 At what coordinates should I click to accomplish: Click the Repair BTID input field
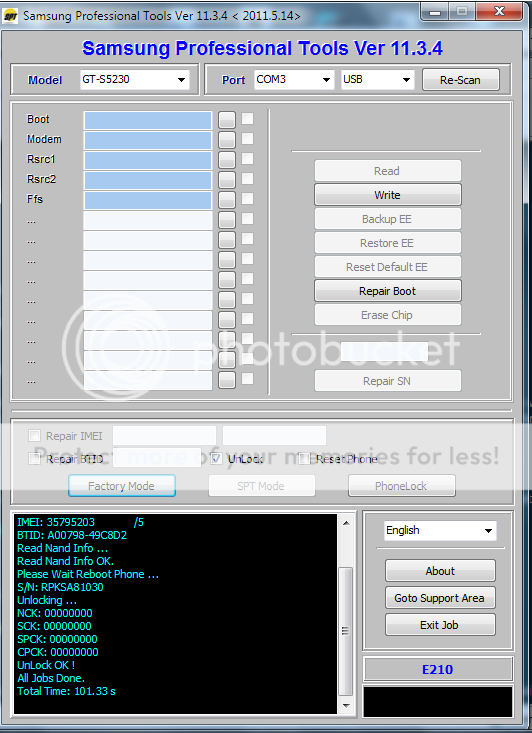pyautogui.click(x=157, y=458)
